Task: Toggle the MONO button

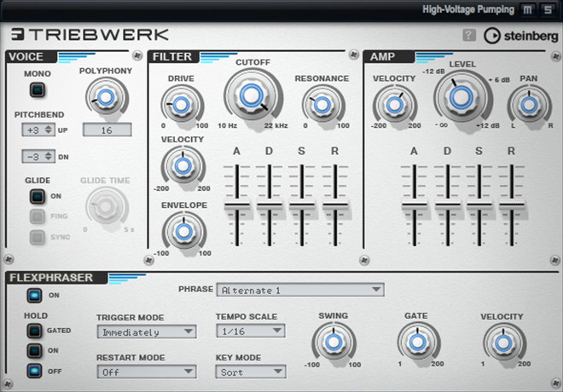Action: [x=38, y=90]
